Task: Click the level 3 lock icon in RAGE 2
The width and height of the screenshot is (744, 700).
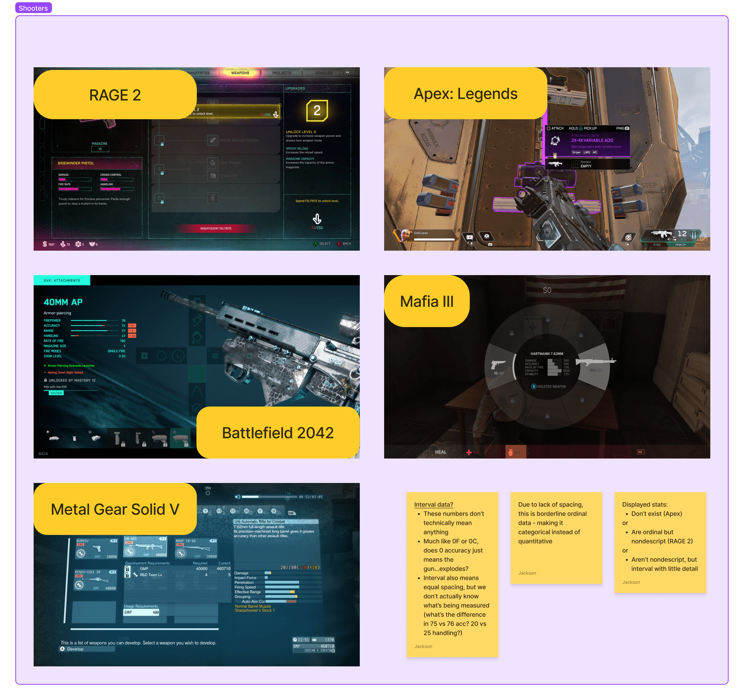Action: tap(162, 144)
